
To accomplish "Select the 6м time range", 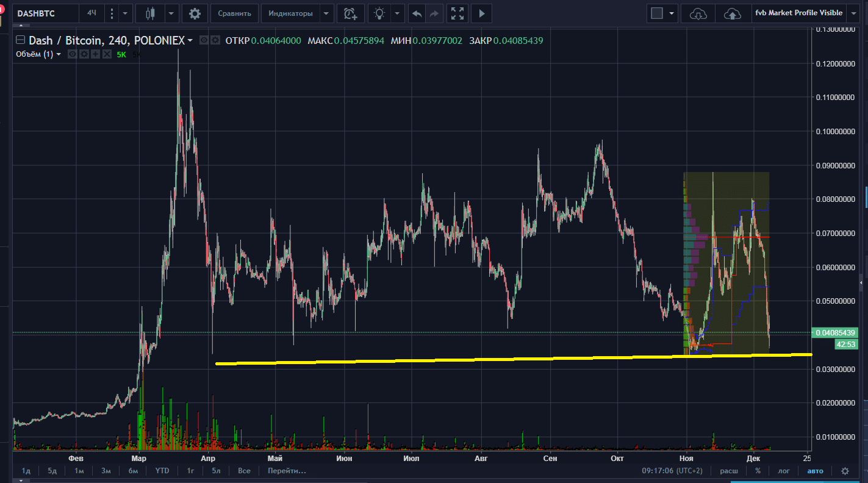I will tap(133, 471).
